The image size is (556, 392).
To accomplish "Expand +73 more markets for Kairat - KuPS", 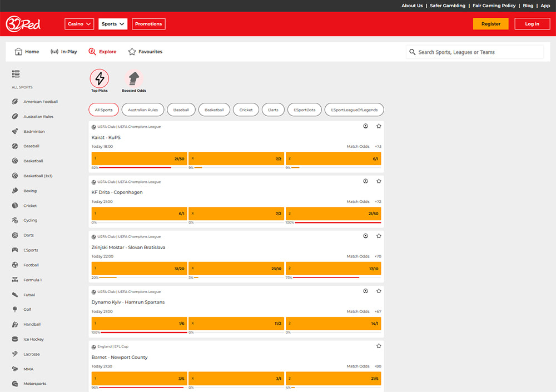I will pos(378,146).
